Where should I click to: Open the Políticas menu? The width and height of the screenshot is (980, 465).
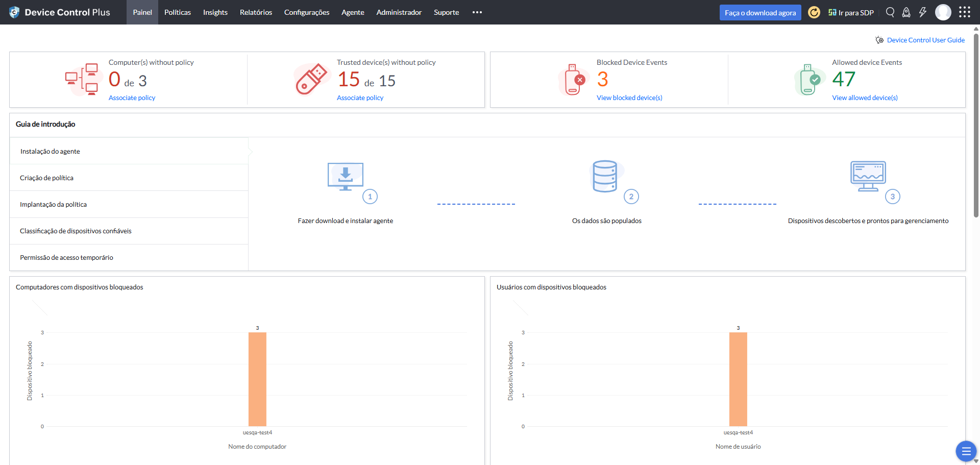pyautogui.click(x=178, y=12)
